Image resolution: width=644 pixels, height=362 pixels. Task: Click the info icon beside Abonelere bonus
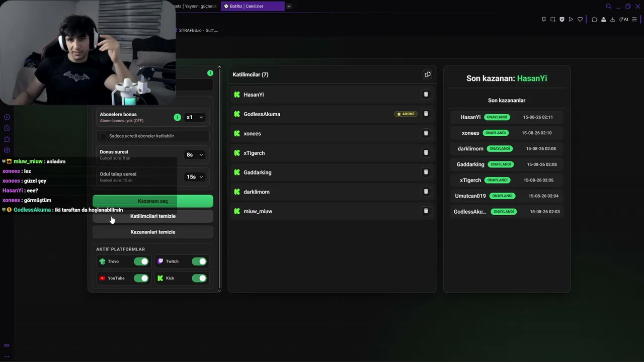point(177,117)
